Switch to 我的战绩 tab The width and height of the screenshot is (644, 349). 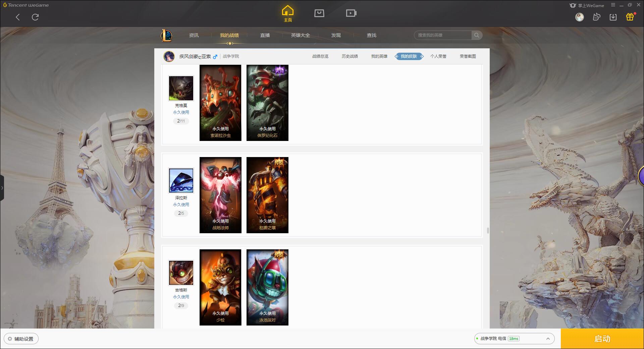point(229,35)
